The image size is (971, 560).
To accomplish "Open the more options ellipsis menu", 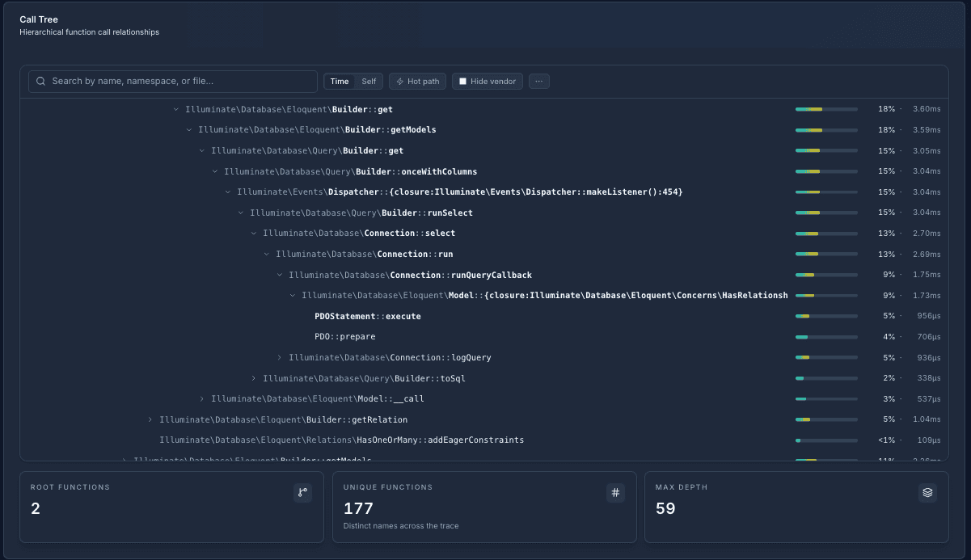I will pyautogui.click(x=539, y=82).
